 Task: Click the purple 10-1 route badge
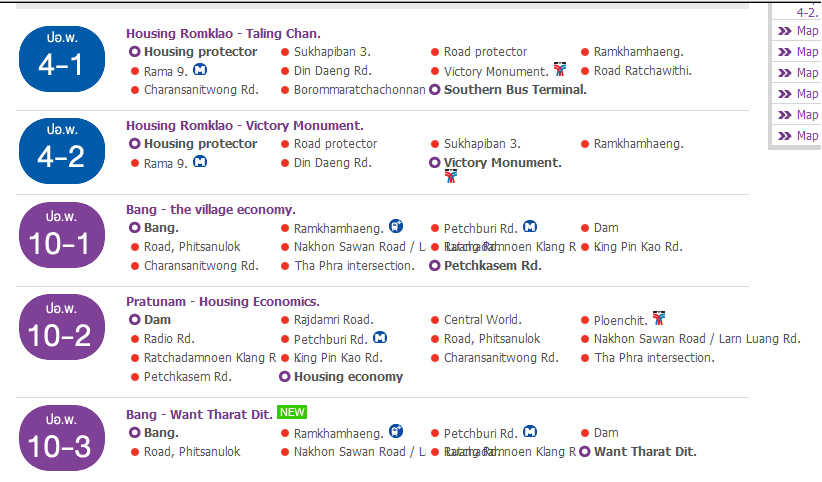point(62,235)
